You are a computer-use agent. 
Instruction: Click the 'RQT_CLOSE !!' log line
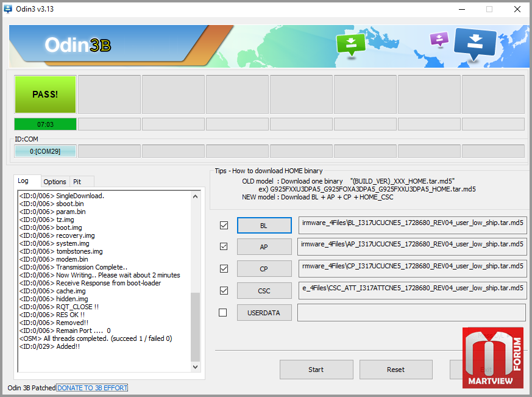[x=59, y=307]
